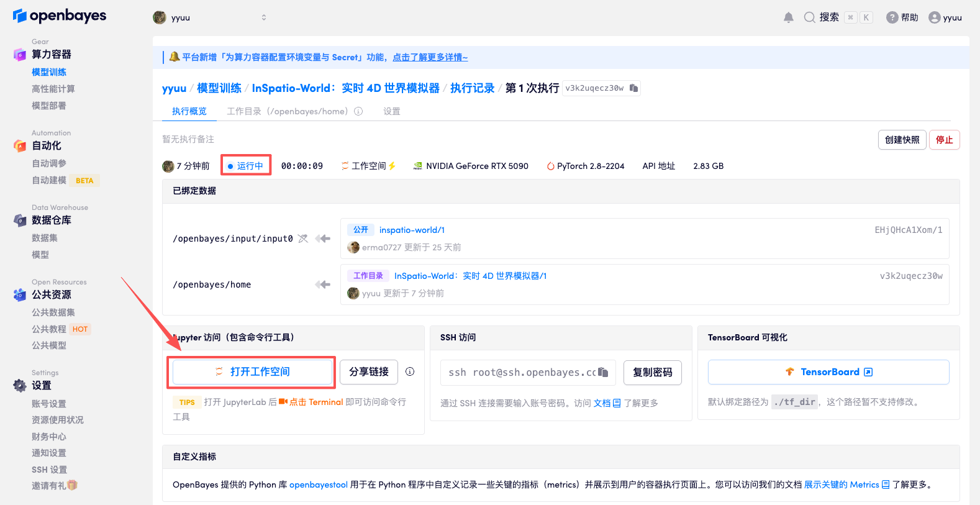The image size is (980, 505).
Task: Click the NVIDIA GeForce RTX 5090 icon
Action: point(418,166)
